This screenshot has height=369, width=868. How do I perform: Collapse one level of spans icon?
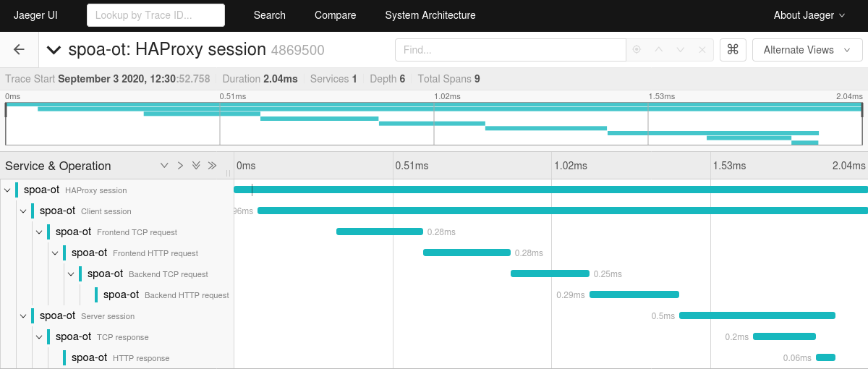coord(180,166)
